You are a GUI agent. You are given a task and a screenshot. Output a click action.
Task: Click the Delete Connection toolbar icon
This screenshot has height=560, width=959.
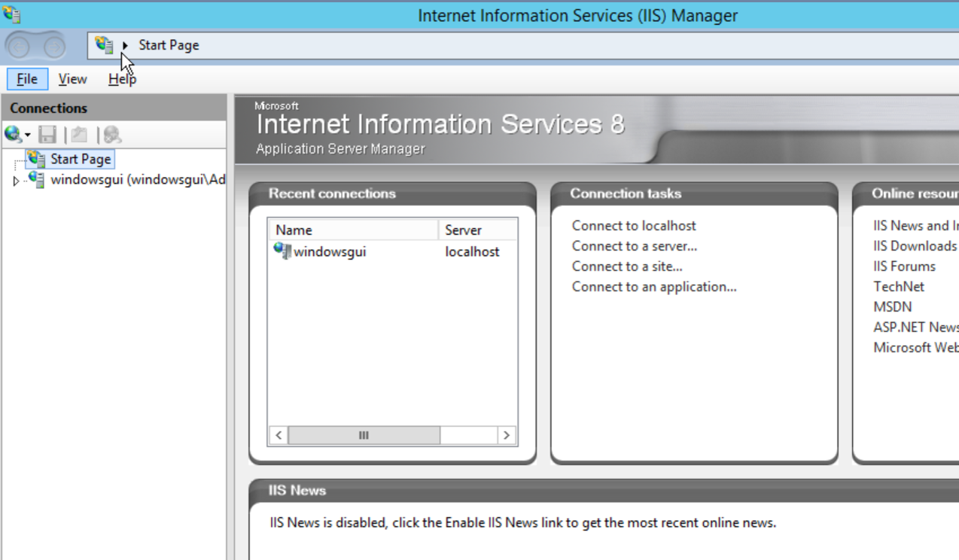pyautogui.click(x=112, y=135)
